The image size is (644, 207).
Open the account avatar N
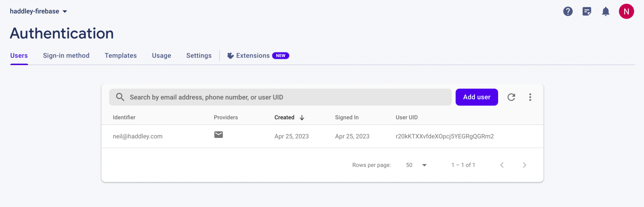click(626, 12)
